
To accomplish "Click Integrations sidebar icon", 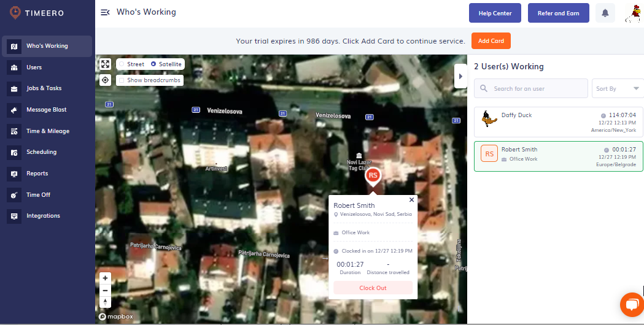I will coord(14,216).
